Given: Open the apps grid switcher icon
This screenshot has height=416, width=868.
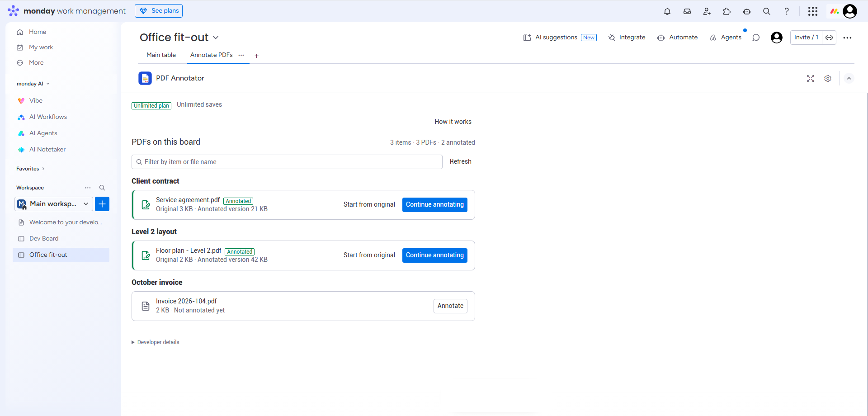Looking at the screenshot, I should tap(813, 11).
